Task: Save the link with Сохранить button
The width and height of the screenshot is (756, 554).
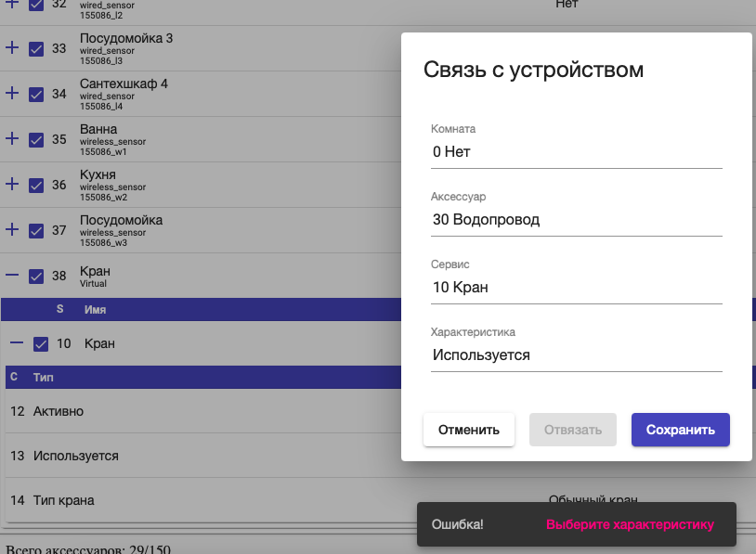Action: (680, 430)
